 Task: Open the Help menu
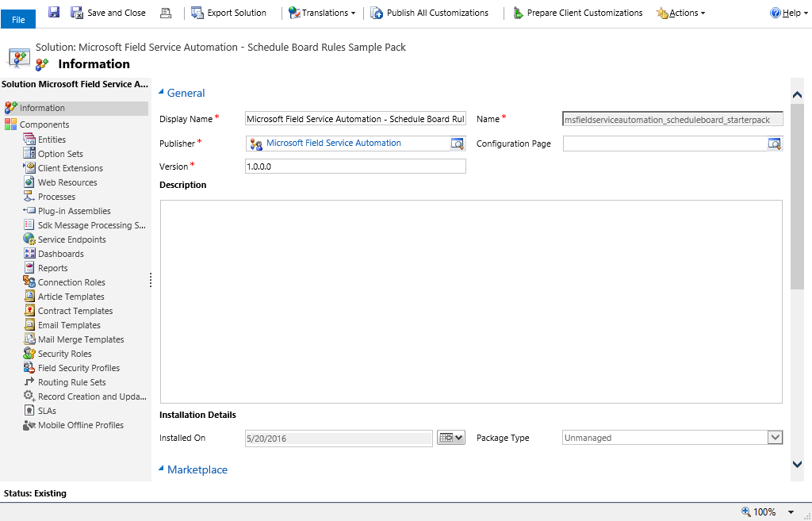pyautogui.click(x=789, y=13)
